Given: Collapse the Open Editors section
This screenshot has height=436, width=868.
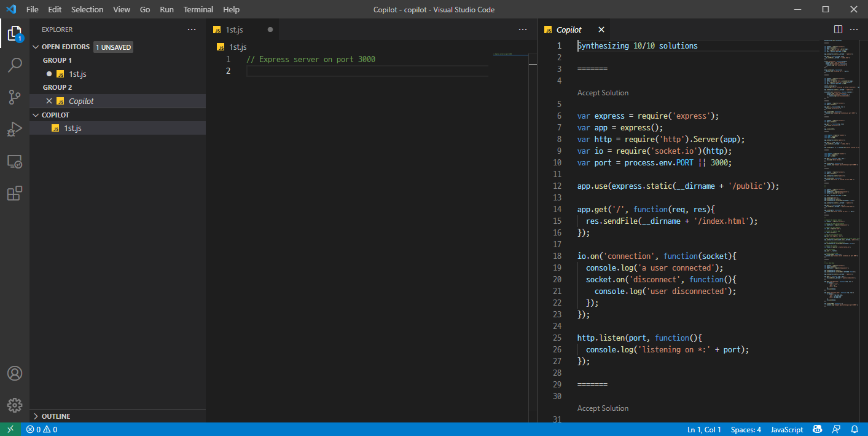Looking at the screenshot, I should [36, 47].
